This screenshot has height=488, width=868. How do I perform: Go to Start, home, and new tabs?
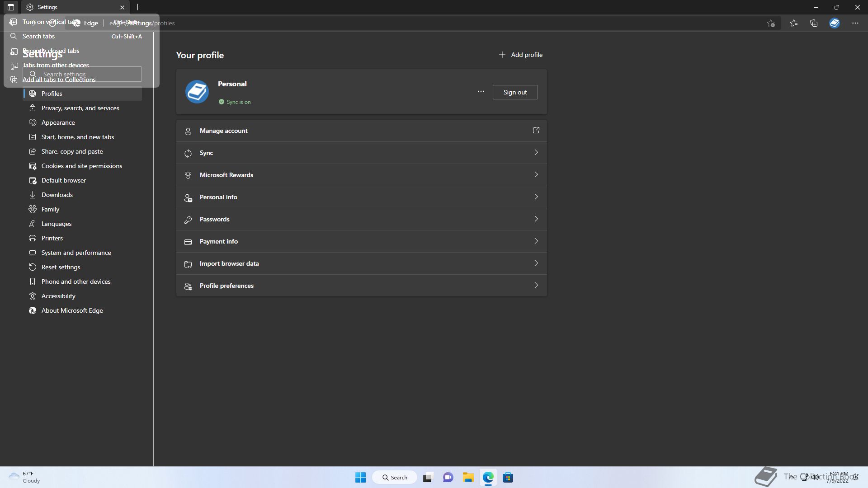pyautogui.click(x=82, y=137)
